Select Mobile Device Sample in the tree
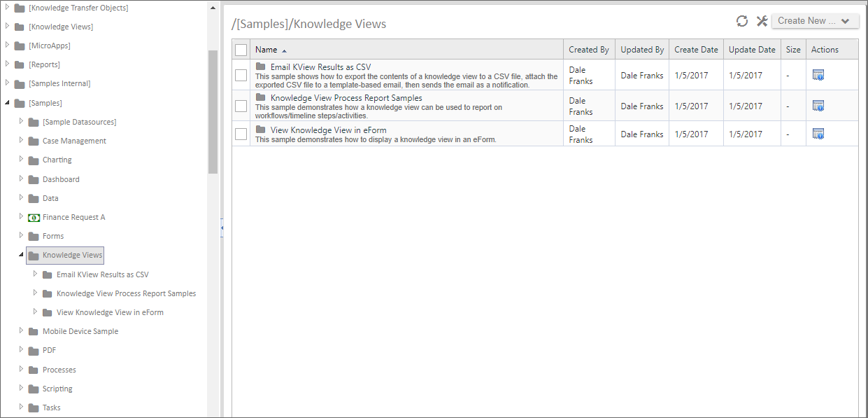Screen dimensions: 868x418 80,331
